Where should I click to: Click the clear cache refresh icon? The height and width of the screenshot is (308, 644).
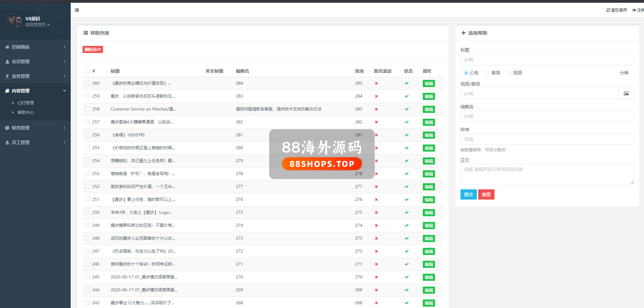(608, 10)
